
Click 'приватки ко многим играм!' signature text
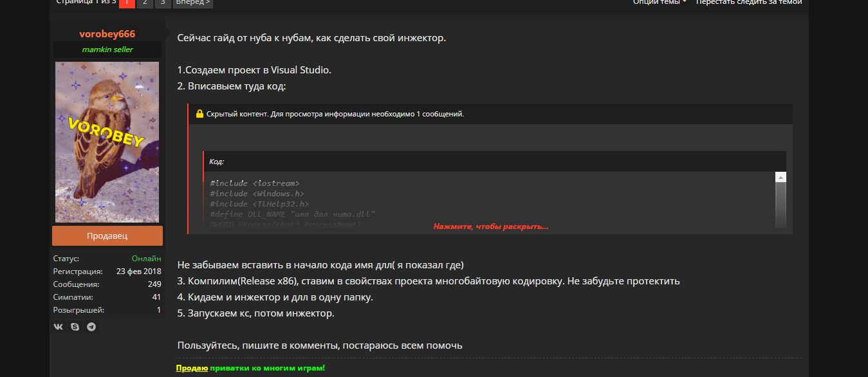(268, 369)
